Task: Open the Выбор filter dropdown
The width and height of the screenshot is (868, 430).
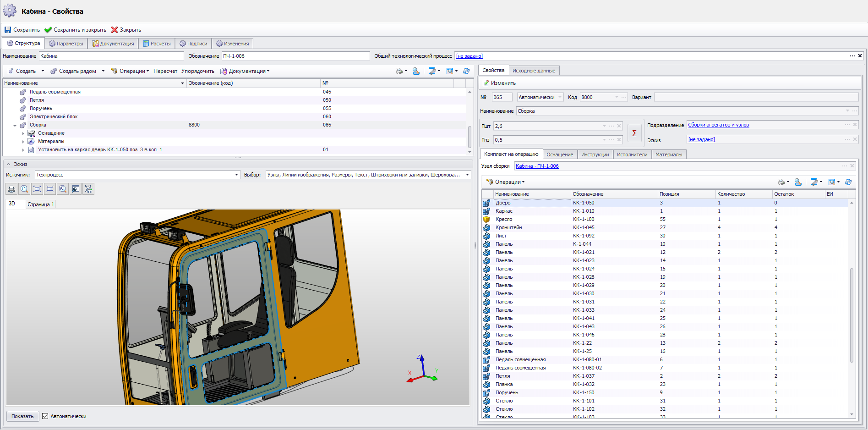Action: (x=467, y=175)
